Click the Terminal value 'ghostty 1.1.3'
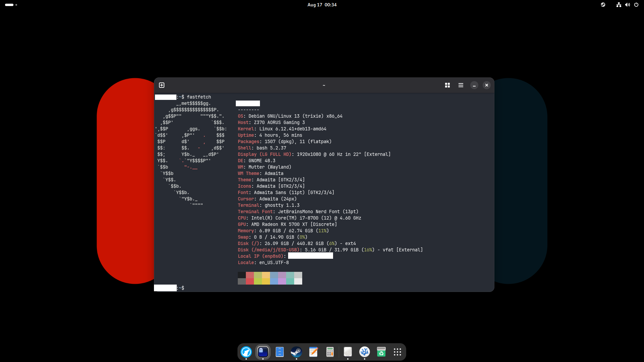The image size is (644, 362). tap(282, 205)
